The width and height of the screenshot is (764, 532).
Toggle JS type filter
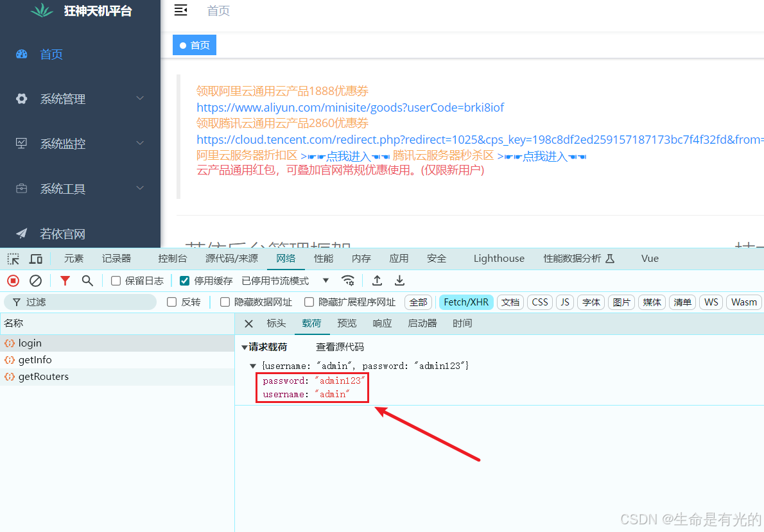pos(565,302)
